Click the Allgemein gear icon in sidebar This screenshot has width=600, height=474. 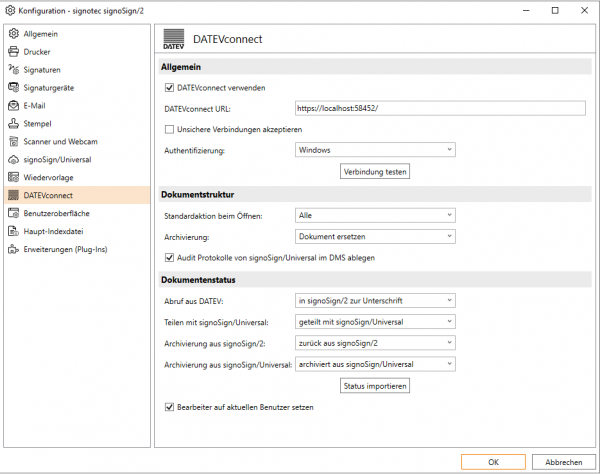tap(14, 34)
